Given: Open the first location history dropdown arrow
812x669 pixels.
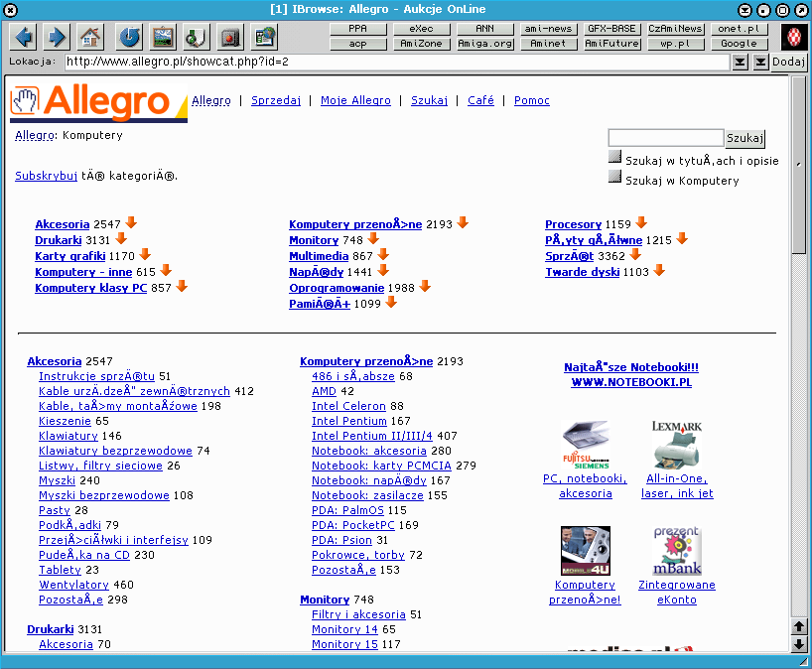Looking at the screenshot, I should coord(741,63).
